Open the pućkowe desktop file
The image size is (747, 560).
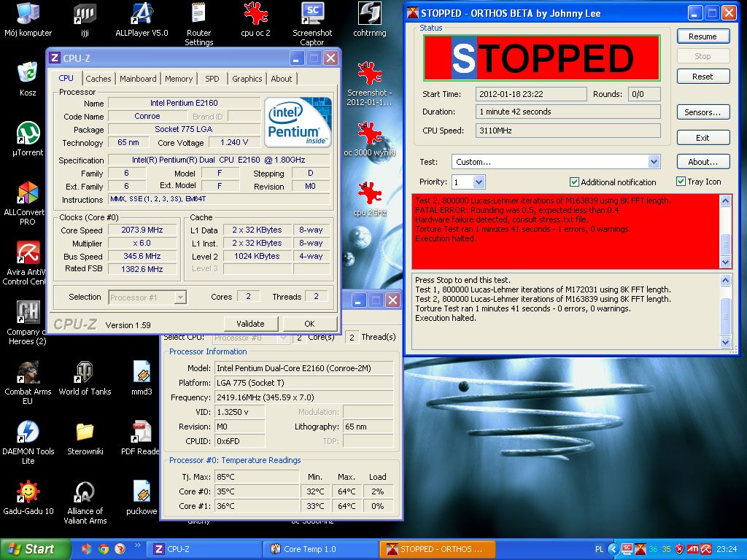[x=142, y=499]
